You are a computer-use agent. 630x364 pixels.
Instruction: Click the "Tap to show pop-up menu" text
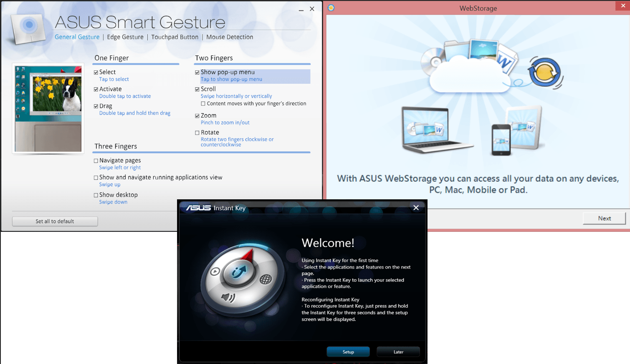click(231, 79)
